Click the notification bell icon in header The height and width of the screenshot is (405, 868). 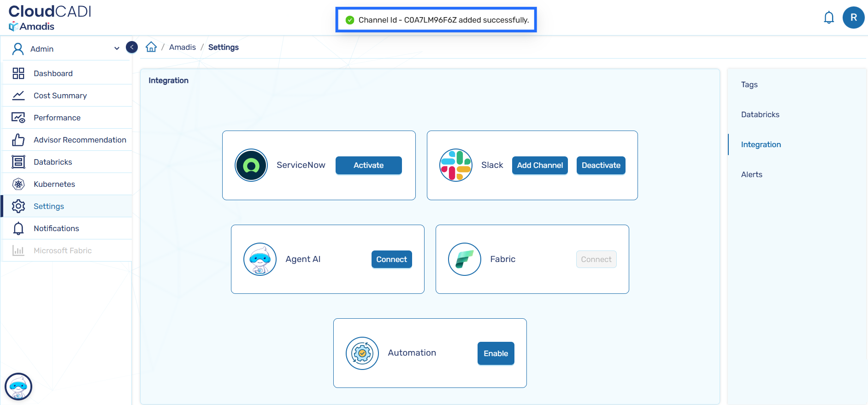point(828,18)
